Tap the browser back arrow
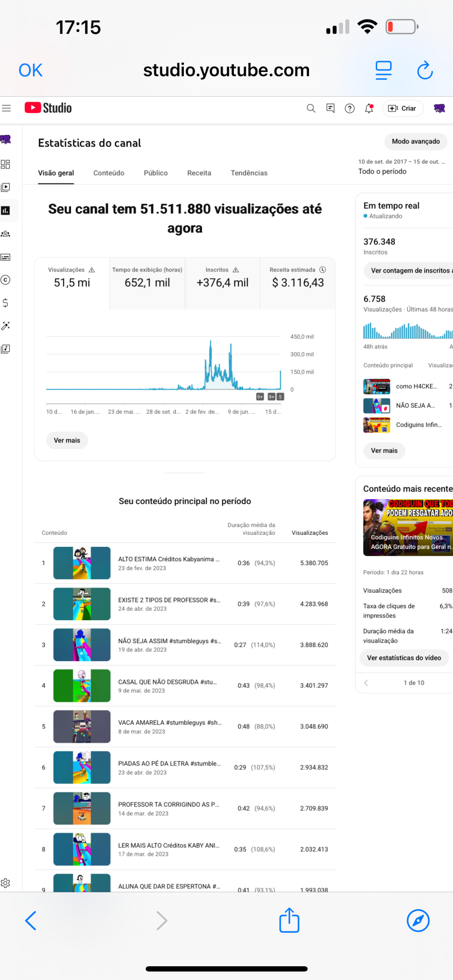Viewport: 453px width, 980px height. 31,921
